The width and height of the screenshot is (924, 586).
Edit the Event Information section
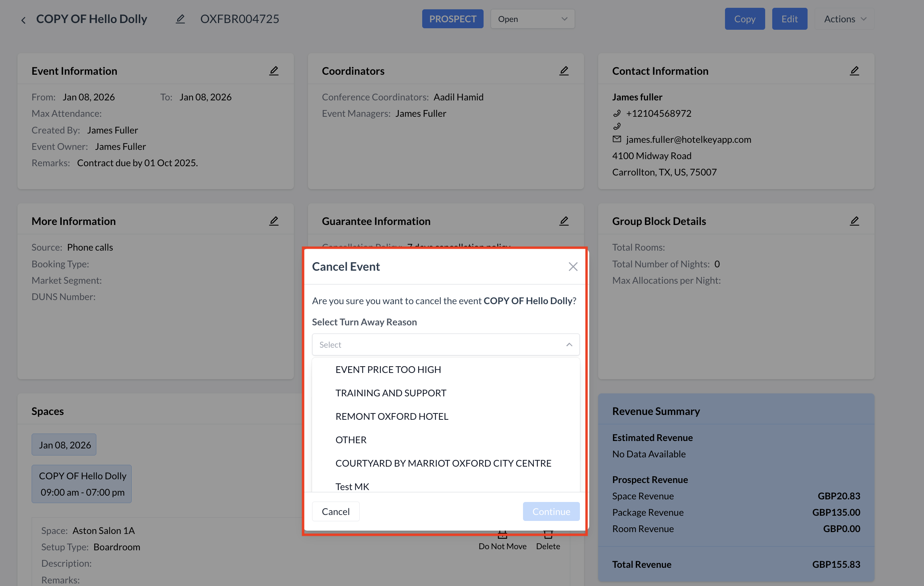(274, 71)
